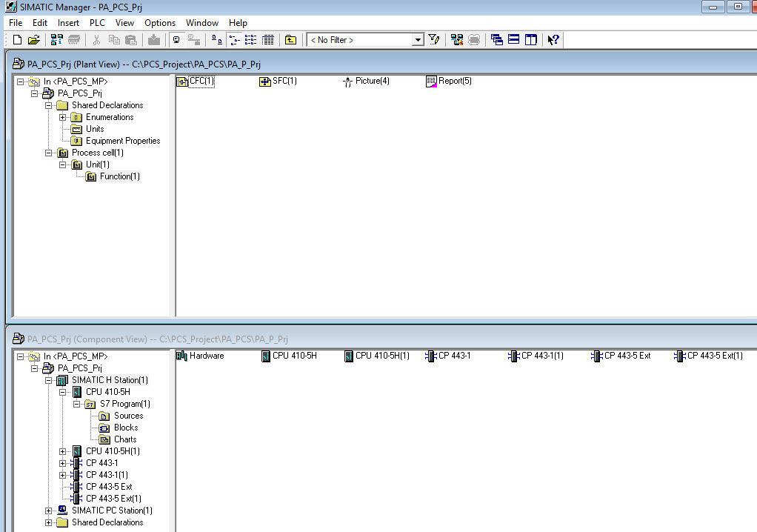Click the Cut scissors icon
The image size is (757, 532).
tap(96, 40)
